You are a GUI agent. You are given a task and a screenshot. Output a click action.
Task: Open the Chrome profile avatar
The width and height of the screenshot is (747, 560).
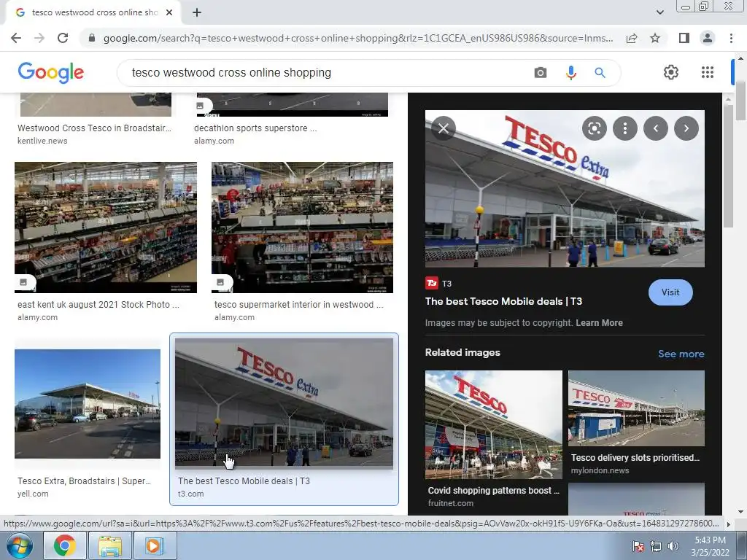[x=708, y=38]
